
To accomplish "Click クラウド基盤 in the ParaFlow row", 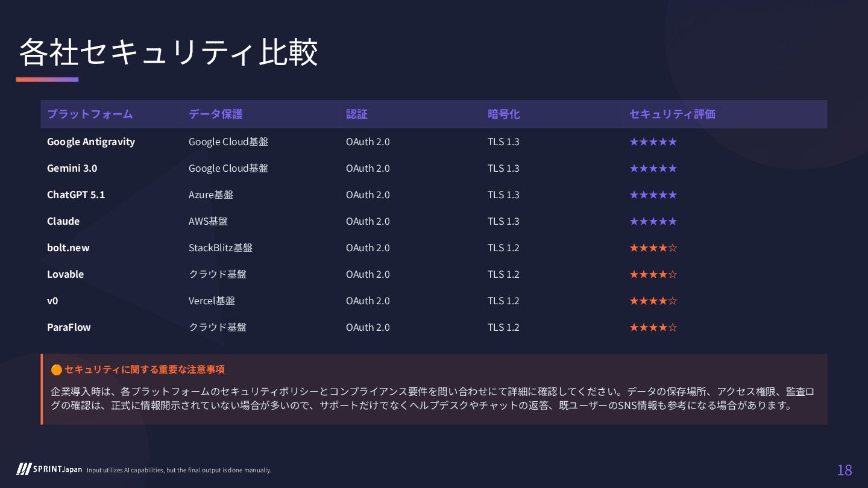I will pyautogui.click(x=218, y=327).
